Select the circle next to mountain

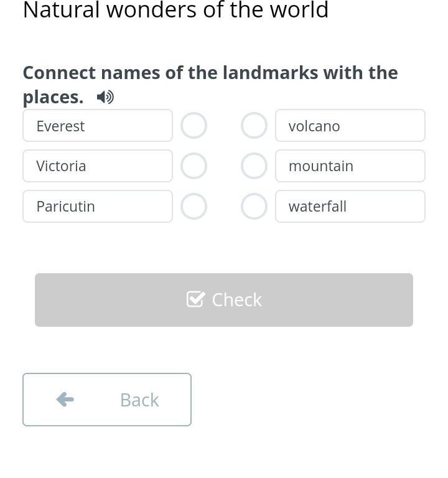click(x=254, y=166)
